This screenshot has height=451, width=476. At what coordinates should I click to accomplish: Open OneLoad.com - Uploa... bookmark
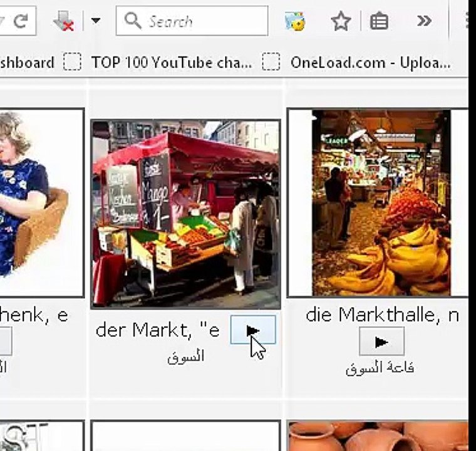(370, 63)
